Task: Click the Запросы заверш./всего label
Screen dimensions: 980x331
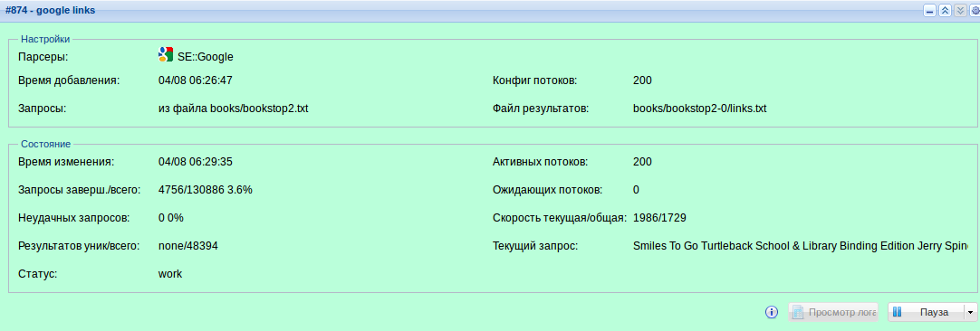Action: point(81,190)
